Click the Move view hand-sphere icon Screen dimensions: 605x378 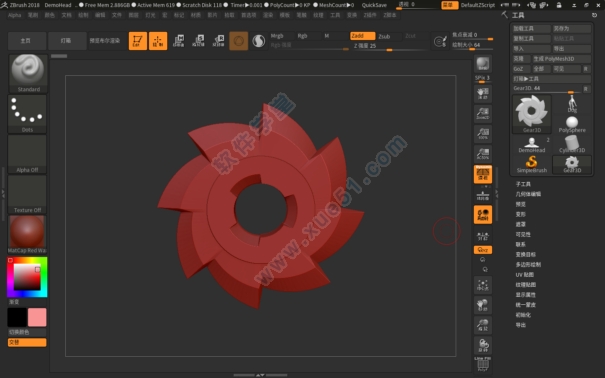[x=483, y=305]
